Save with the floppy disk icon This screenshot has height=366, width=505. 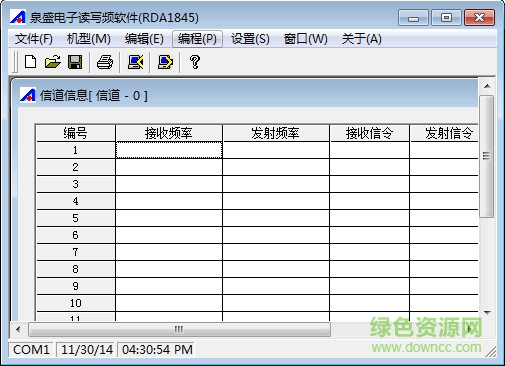point(75,62)
